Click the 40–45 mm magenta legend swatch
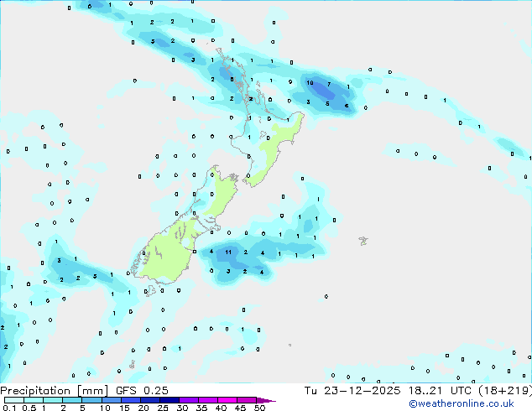Screen dimensions: 532x411 [x=227, y=400]
